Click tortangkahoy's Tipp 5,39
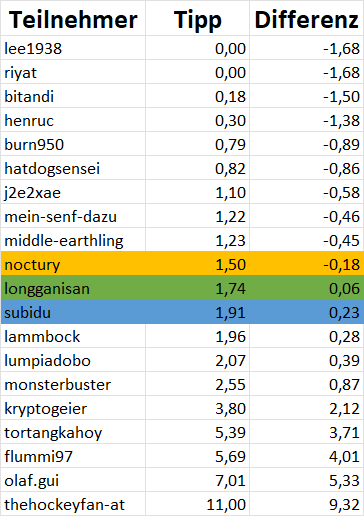 [197, 432]
